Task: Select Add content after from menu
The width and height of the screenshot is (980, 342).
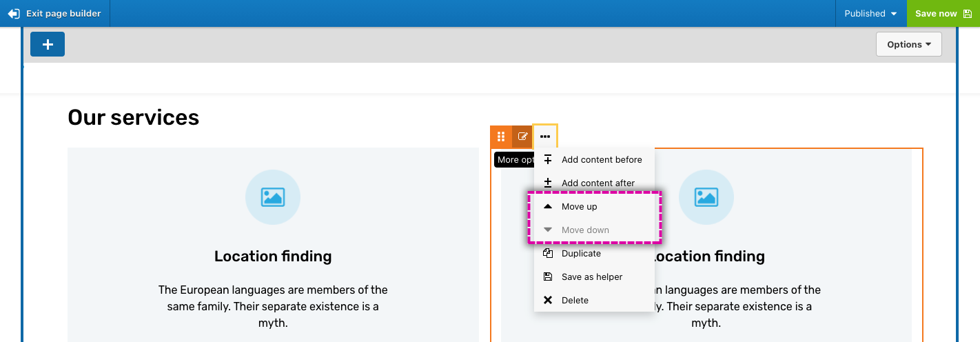Action: coord(598,183)
